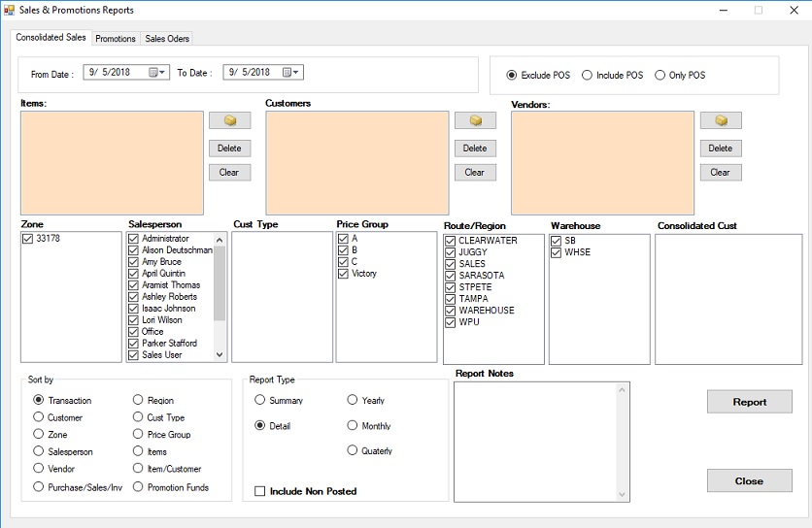Click the Salesperson list scroll down arrow
The width and height of the screenshot is (812, 528).
[x=220, y=355]
